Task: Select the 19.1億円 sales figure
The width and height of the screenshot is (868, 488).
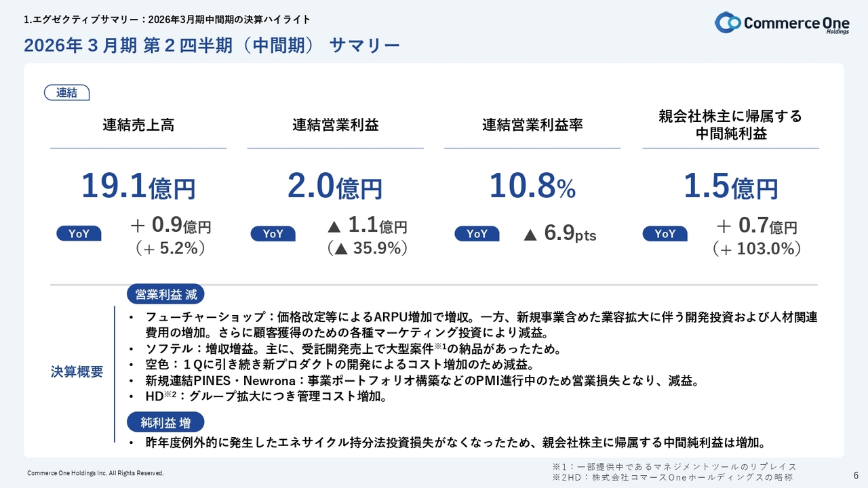Action: coord(138,186)
